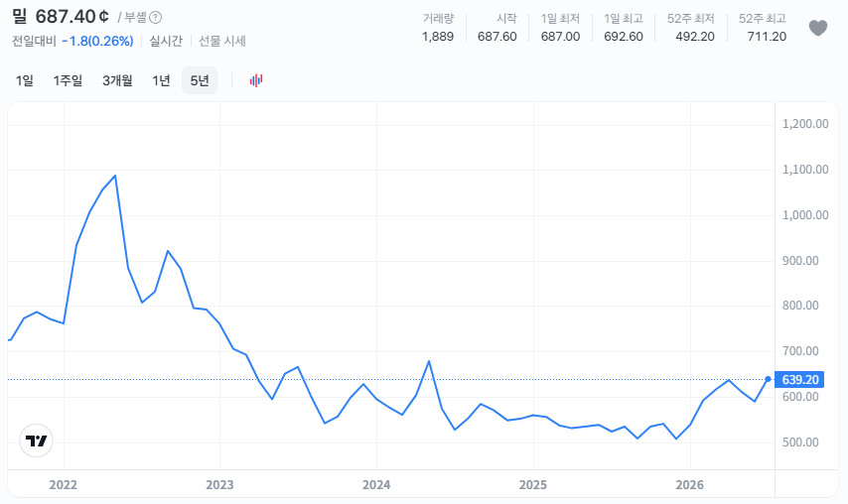
Task: Click the bushel unit help question icon
Action: pyautogui.click(x=155, y=17)
